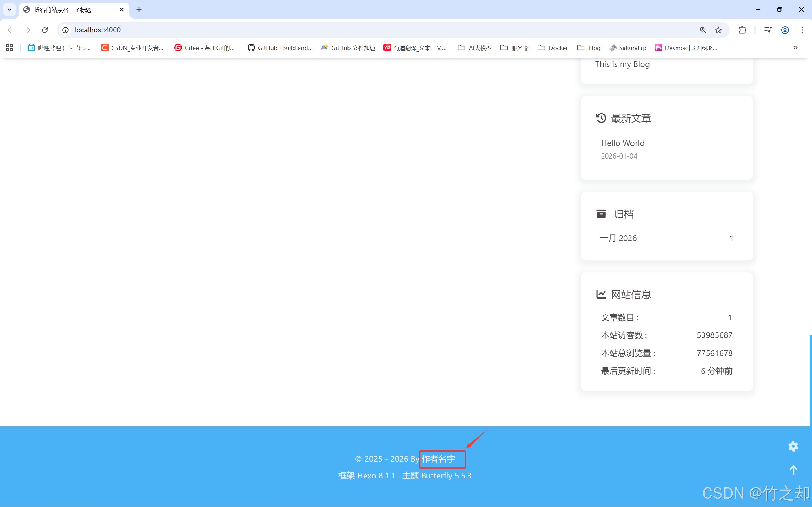Bookmark this page with the star icon
Viewport: 812px width, 507px height.
[x=718, y=30]
